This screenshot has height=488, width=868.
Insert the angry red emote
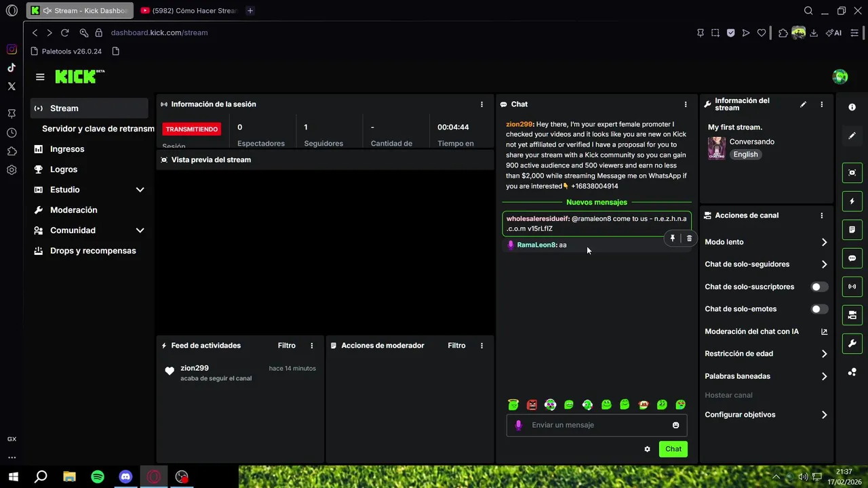tap(532, 405)
